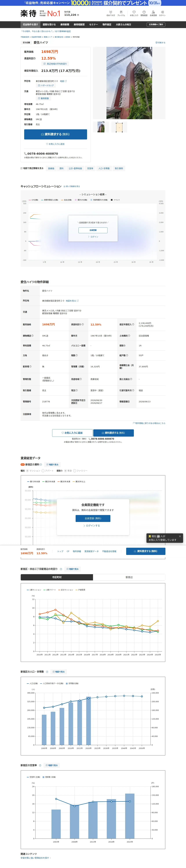The image size is (186, 868).
Task: Open the 閲覧履歴 browsing history icon
Action: [x=144, y=13]
